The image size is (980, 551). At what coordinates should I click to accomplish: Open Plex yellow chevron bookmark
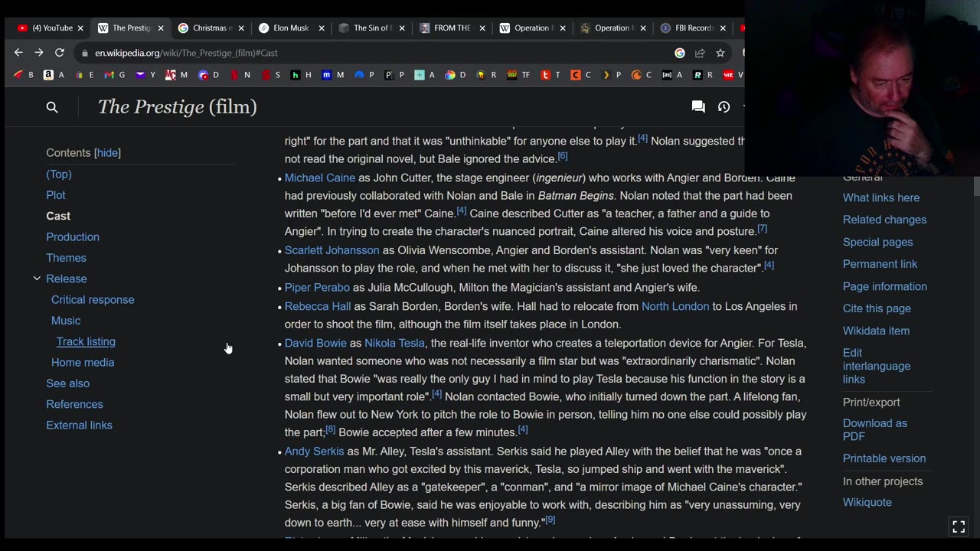tap(612, 75)
